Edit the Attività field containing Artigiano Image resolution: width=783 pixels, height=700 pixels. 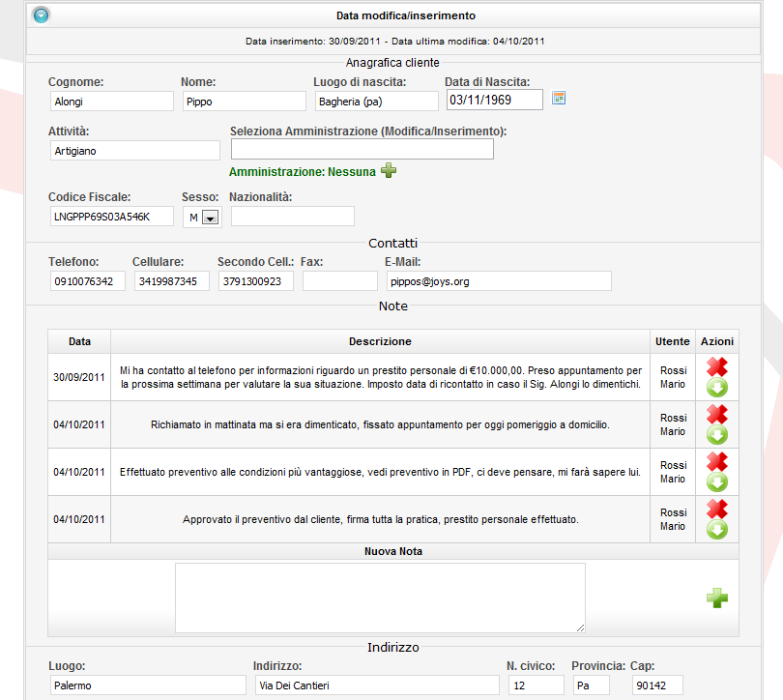pyautogui.click(x=134, y=151)
